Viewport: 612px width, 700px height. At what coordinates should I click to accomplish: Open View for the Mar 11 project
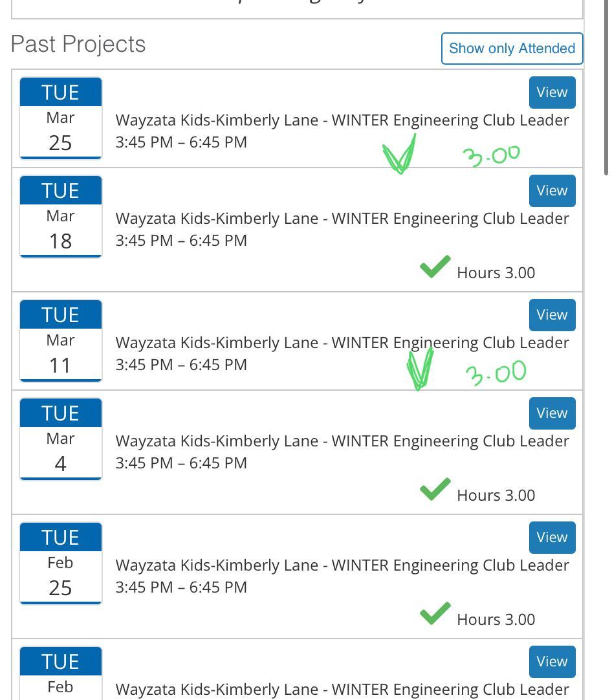pos(552,315)
